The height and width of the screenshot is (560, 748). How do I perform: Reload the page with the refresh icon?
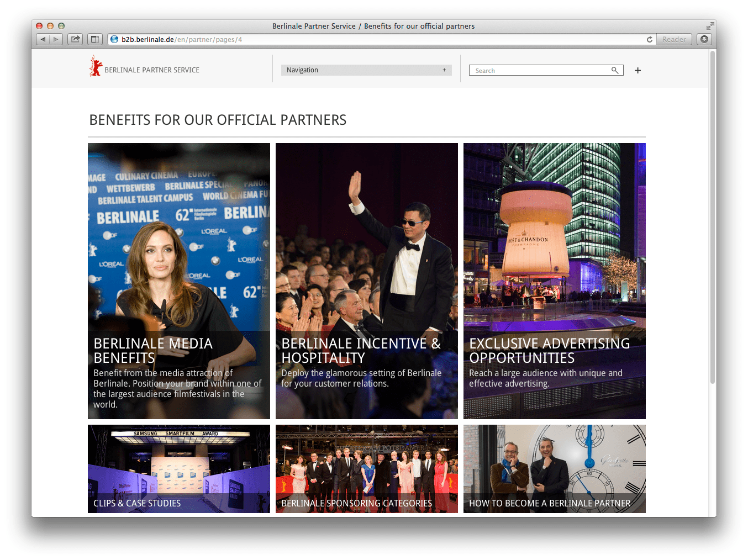[x=650, y=39]
